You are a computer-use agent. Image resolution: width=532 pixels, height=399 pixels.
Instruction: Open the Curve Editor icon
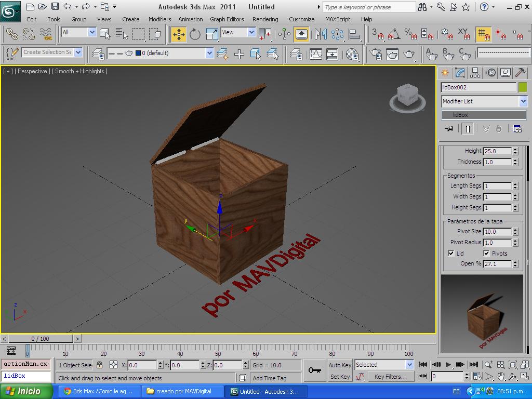(315, 54)
